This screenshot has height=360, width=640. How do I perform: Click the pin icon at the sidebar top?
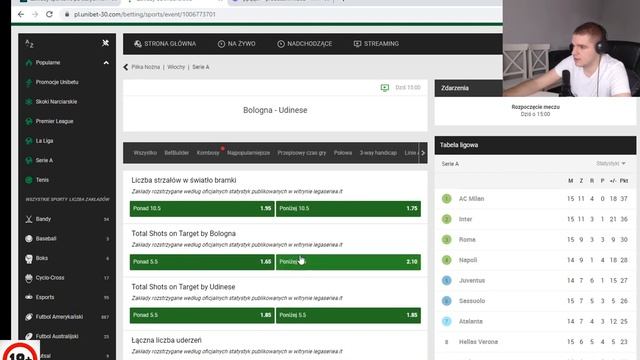coord(105,43)
